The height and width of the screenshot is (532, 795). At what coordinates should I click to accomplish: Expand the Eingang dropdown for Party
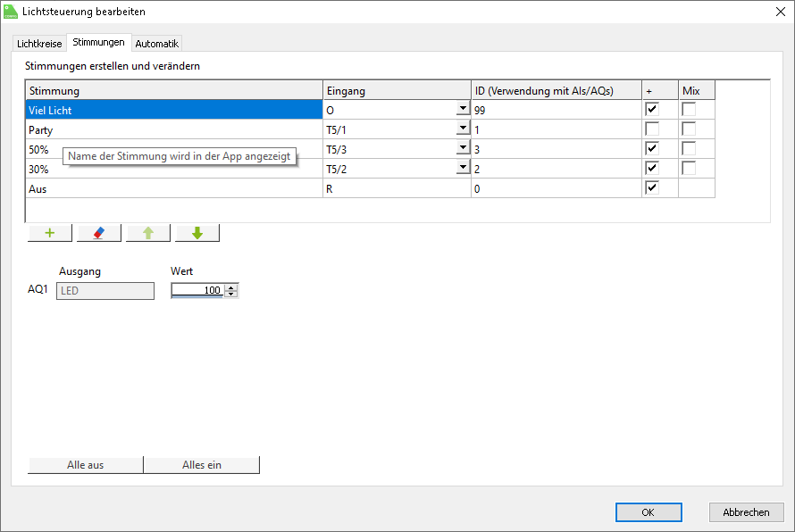coord(463,129)
